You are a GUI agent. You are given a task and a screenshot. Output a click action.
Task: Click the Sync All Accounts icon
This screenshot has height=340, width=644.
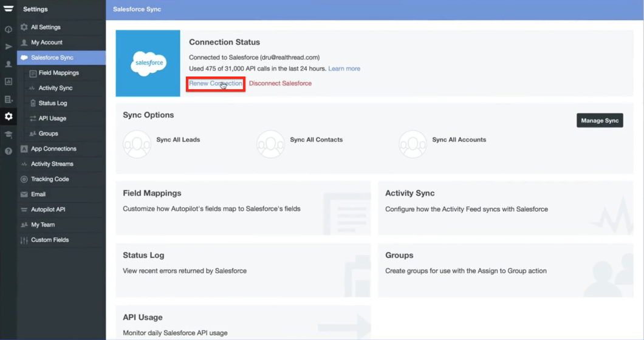click(413, 144)
